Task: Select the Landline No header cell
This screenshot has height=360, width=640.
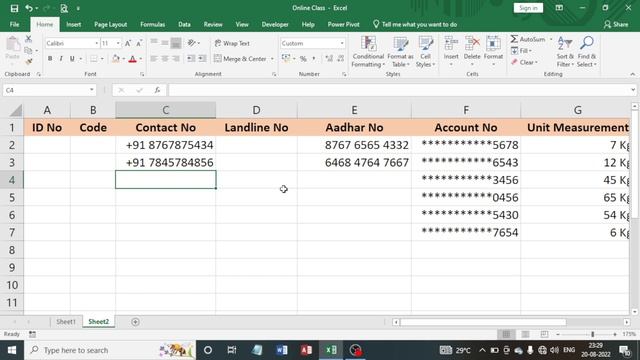Action: coord(256,127)
